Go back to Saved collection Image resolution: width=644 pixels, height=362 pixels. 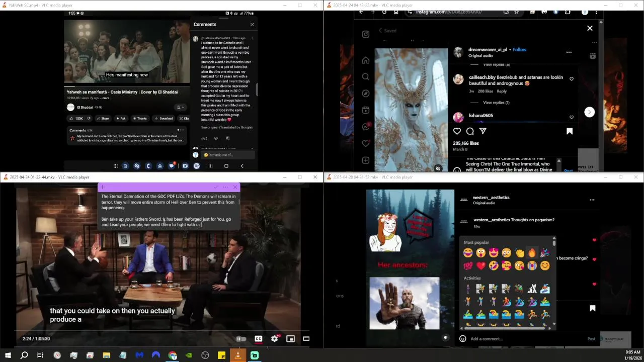click(x=387, y=31)
